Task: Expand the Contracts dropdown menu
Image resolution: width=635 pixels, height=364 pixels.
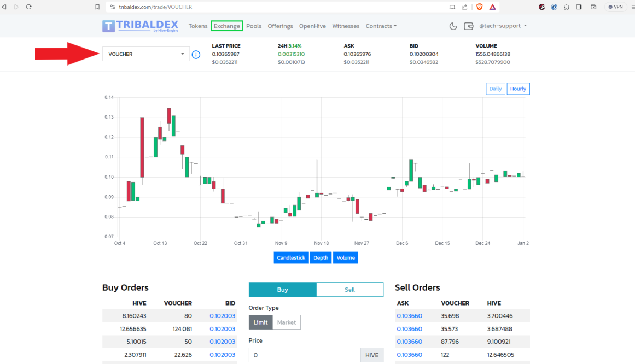Action: pyautogui.click(x=381, y=26)
